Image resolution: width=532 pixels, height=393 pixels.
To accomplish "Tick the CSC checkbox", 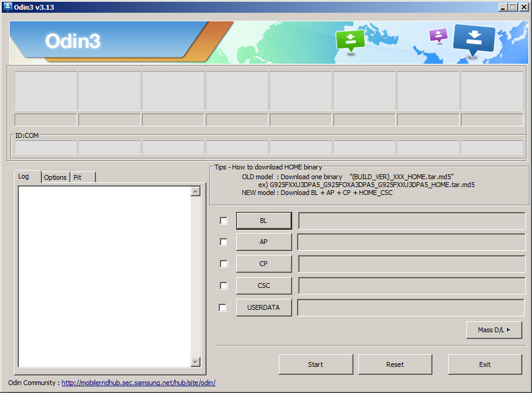I will point(223,285).
